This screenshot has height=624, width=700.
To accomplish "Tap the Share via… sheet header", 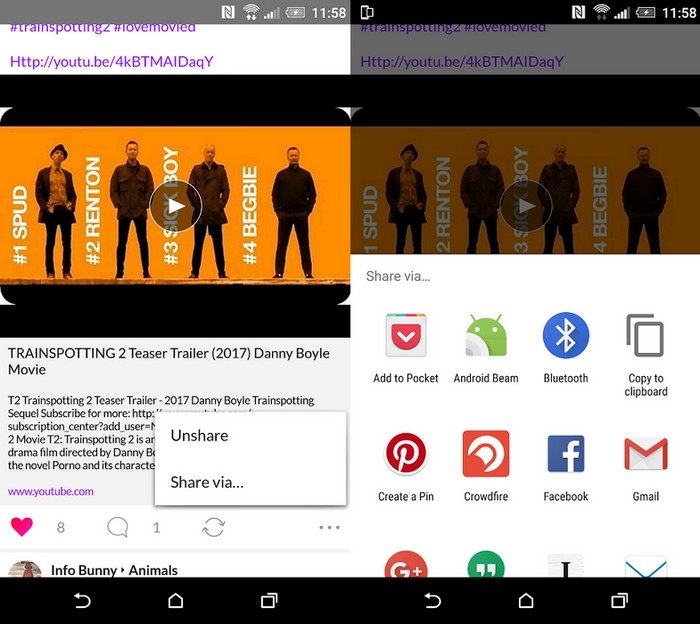I will pos(398,276).
